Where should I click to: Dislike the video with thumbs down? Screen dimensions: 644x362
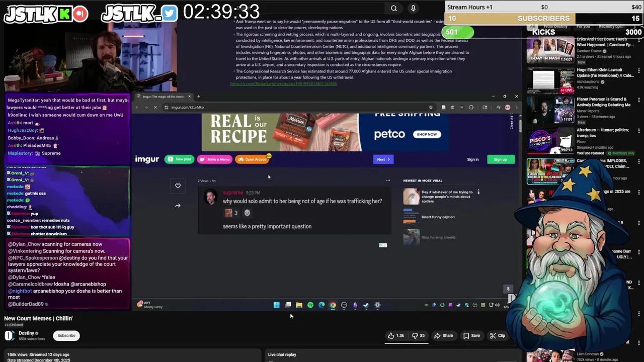(x=419, y=335)
